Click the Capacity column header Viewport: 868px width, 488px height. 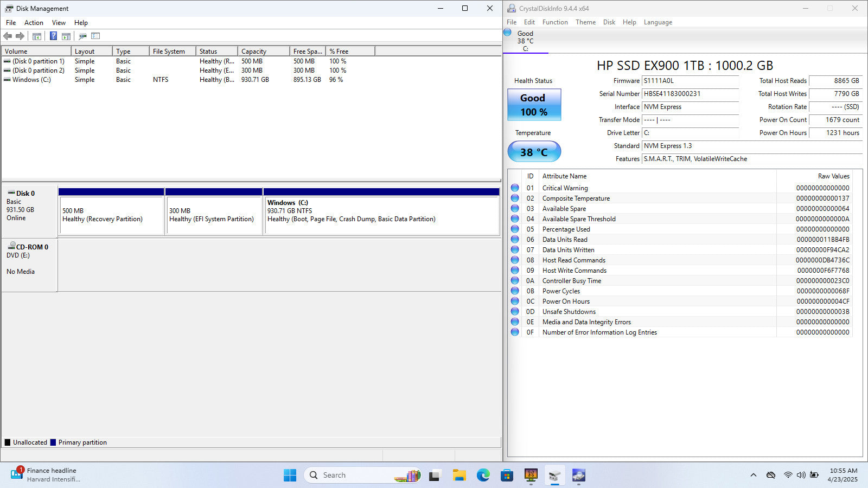click(x=264, y=51)
